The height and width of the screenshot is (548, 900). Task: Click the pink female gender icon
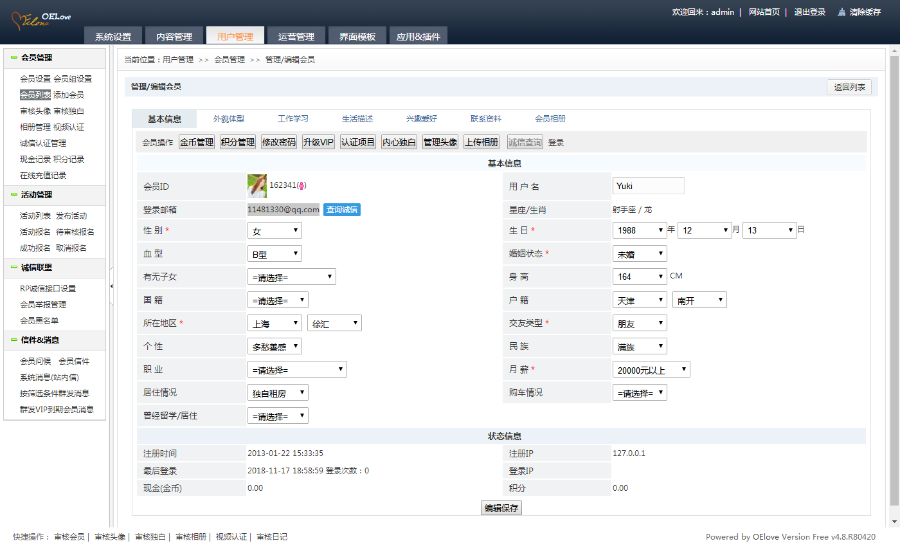(x=302, y=186)
